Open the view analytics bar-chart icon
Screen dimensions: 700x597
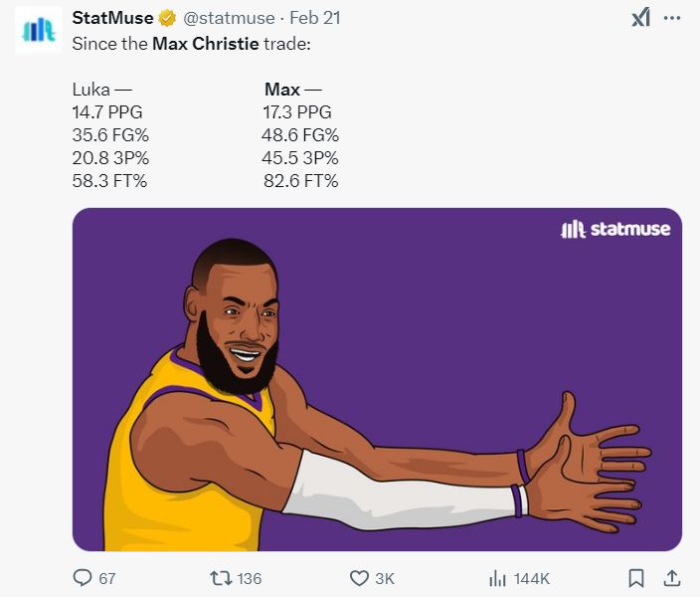coord(498,578)
